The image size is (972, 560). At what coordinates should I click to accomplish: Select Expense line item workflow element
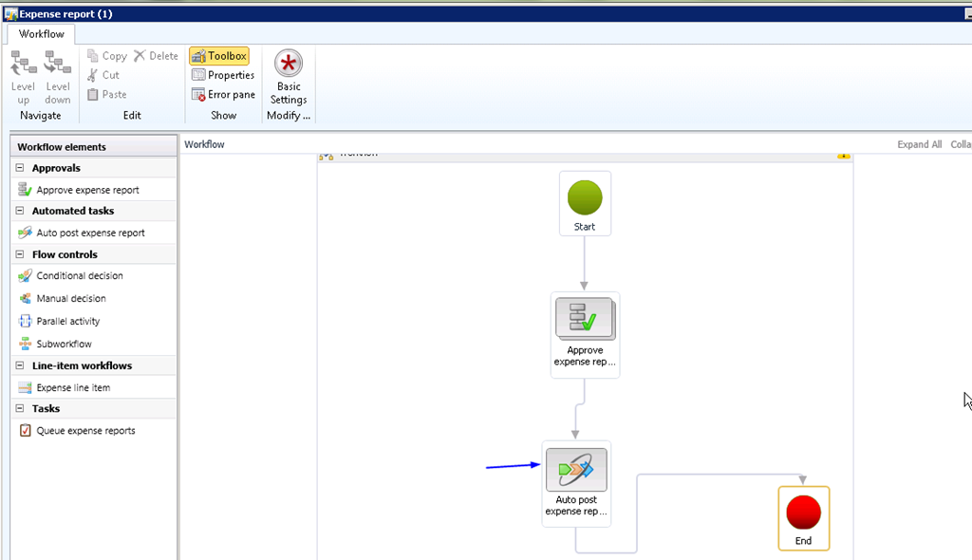click(73, 388)
